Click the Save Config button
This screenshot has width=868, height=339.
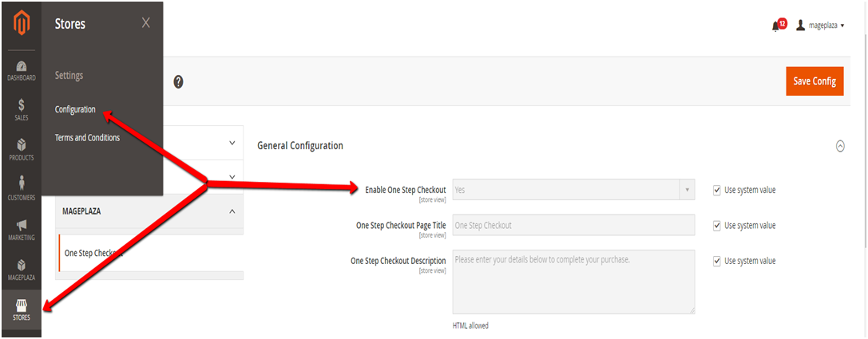(x=814, y=81)
